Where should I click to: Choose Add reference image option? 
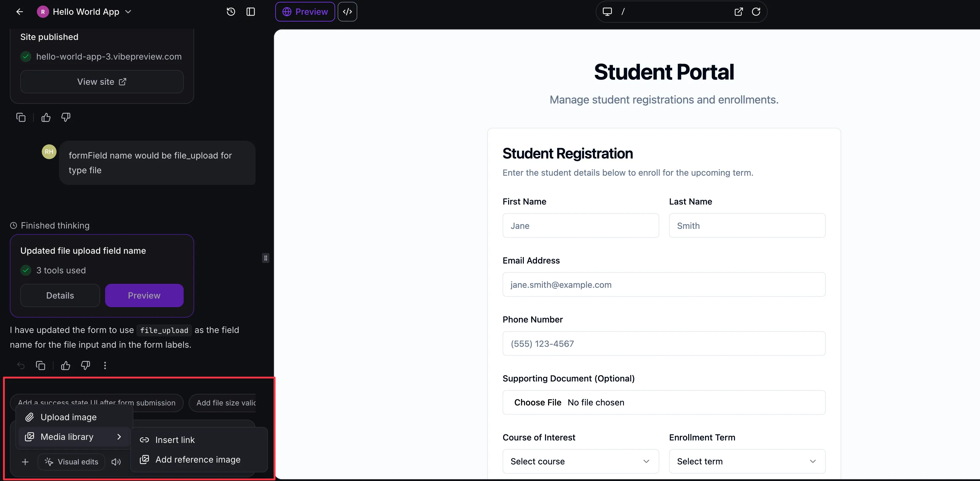click(199, 459)
